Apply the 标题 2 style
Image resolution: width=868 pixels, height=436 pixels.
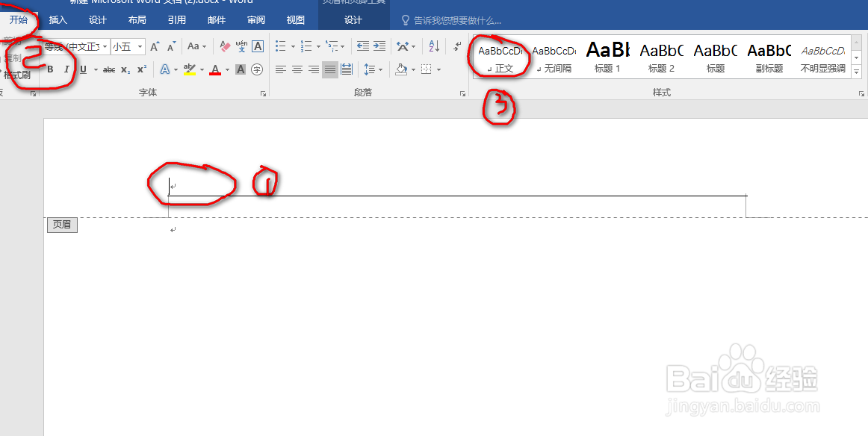coord(662,57)
